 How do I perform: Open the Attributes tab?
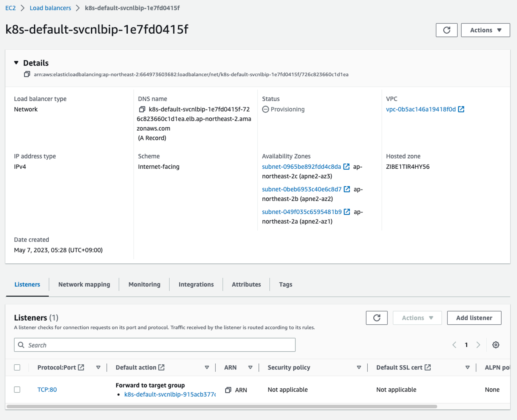246,284
